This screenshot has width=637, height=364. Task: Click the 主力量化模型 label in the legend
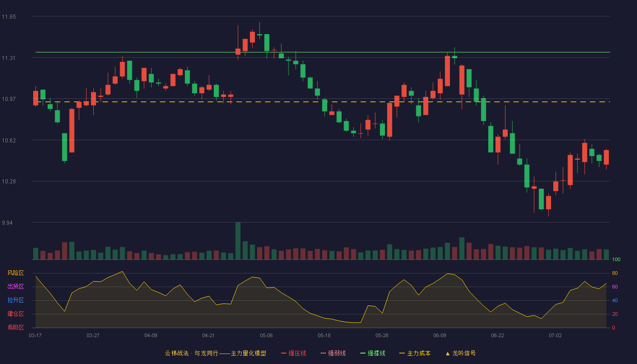point(248,354)
